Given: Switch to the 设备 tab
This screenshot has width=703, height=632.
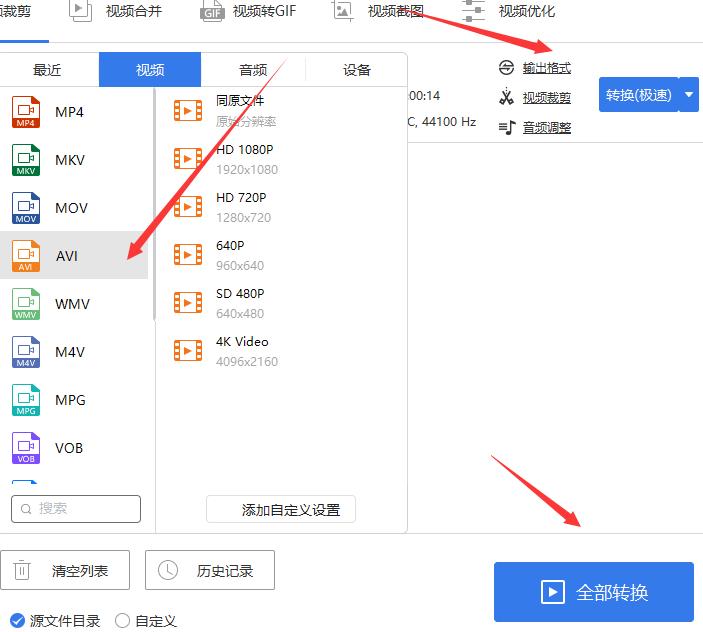Looking at the screenshot, I should coord(356,70).
